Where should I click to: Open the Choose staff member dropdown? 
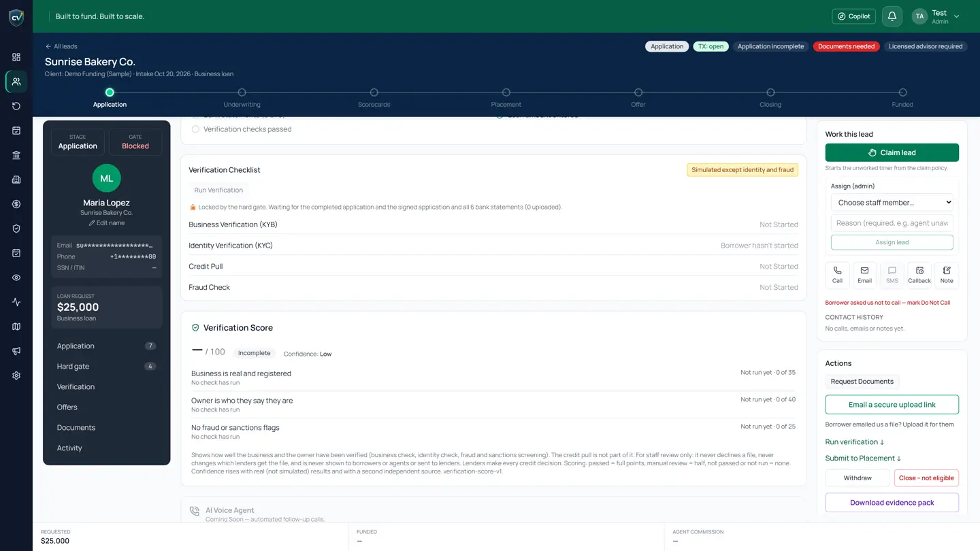(892, 202)
